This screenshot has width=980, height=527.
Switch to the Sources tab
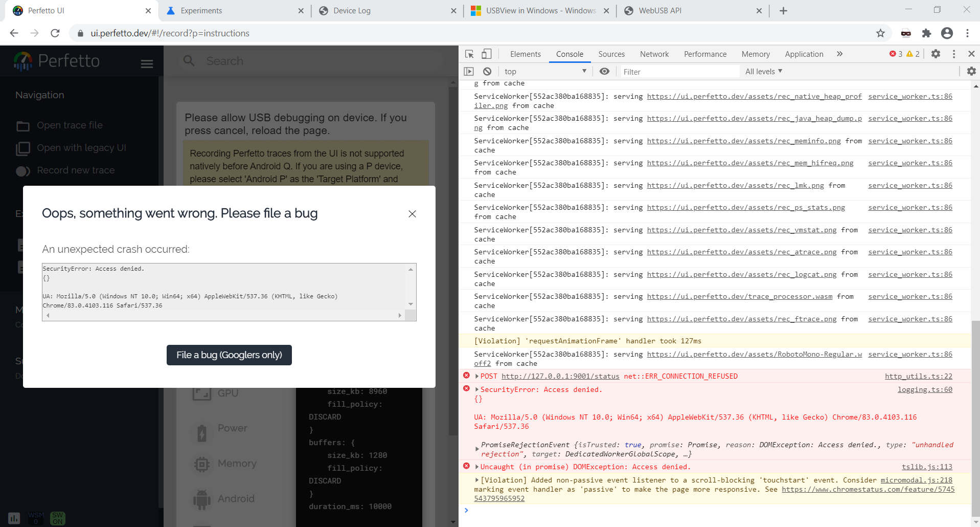tap(611, 54)
